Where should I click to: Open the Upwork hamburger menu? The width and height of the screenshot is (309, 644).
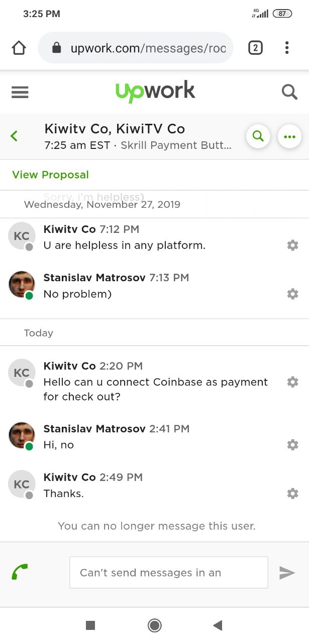coord(20,92)
